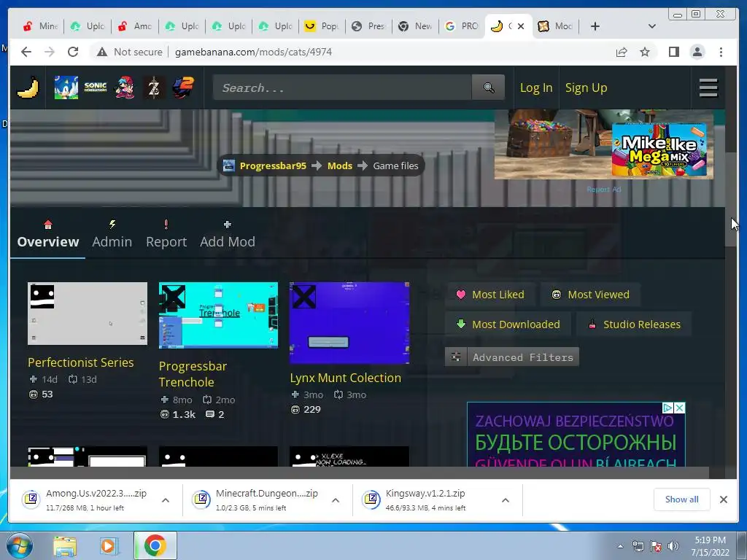This screenshot has height=560, width=747.
Task: Open the Progressbar Trenchole thumbnail
Action: point(218,315)
